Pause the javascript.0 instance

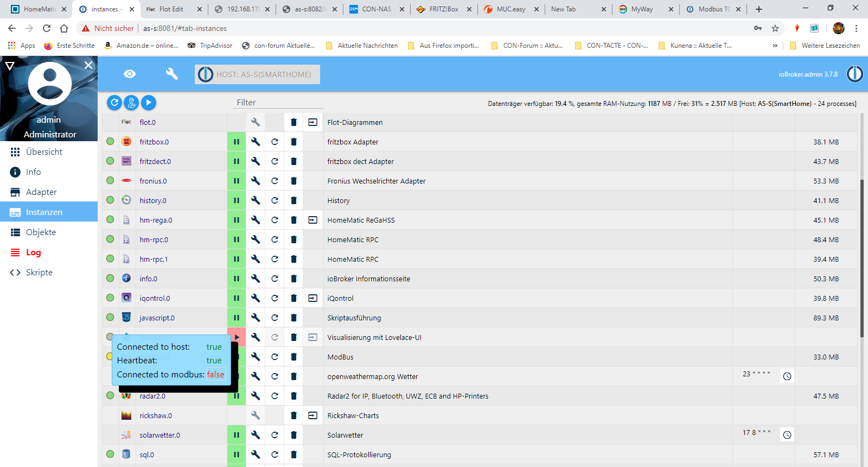[237, 318]
